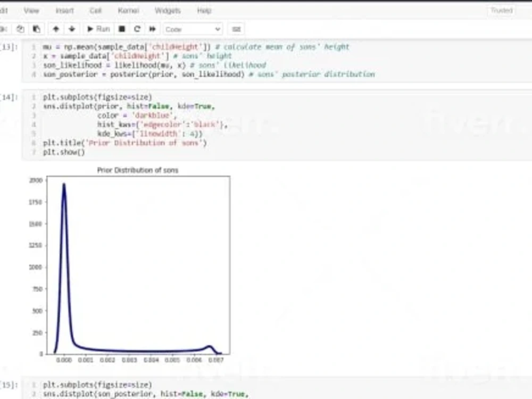Click the 'mu = np.mean' code line

tap(196, 47)
